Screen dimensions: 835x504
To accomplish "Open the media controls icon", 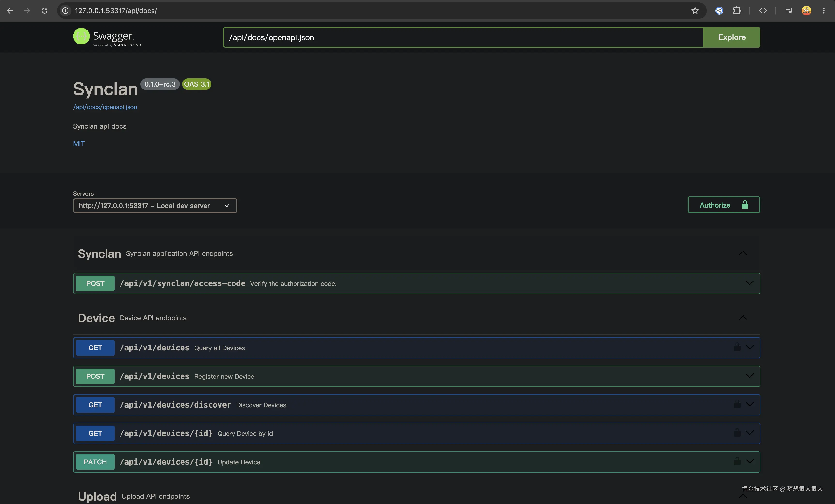I will [x=789, y=10].
